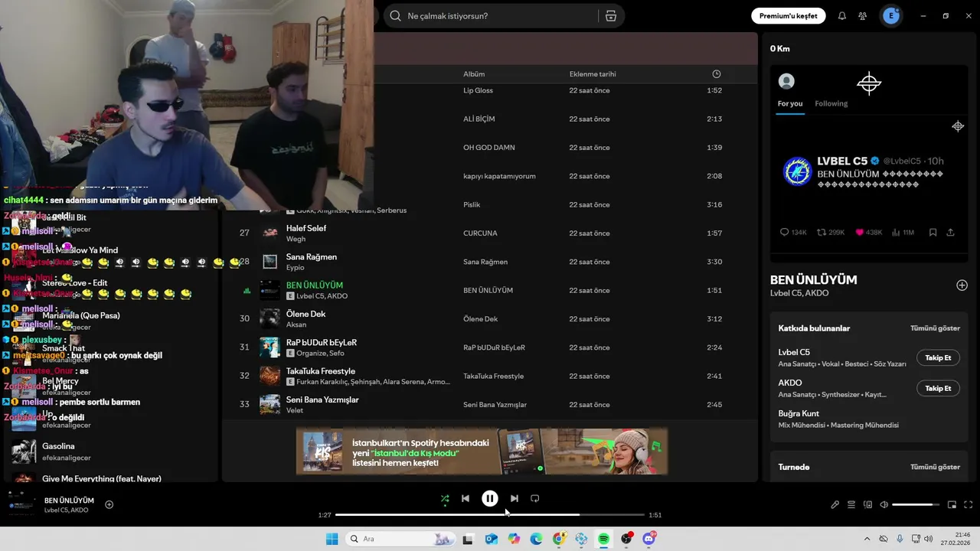Toggle the repeat mode
This screenshot has height=551, width=980.
click(535, 498)
